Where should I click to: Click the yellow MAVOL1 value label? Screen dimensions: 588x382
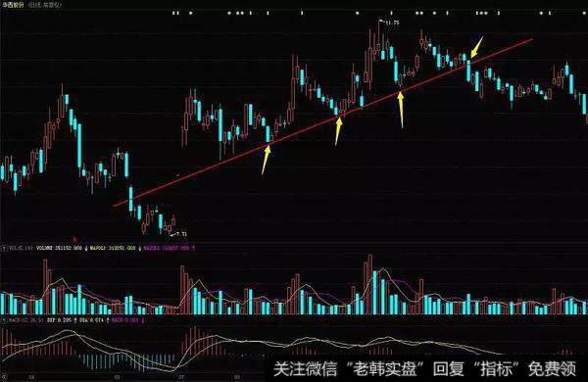(113, 248)
